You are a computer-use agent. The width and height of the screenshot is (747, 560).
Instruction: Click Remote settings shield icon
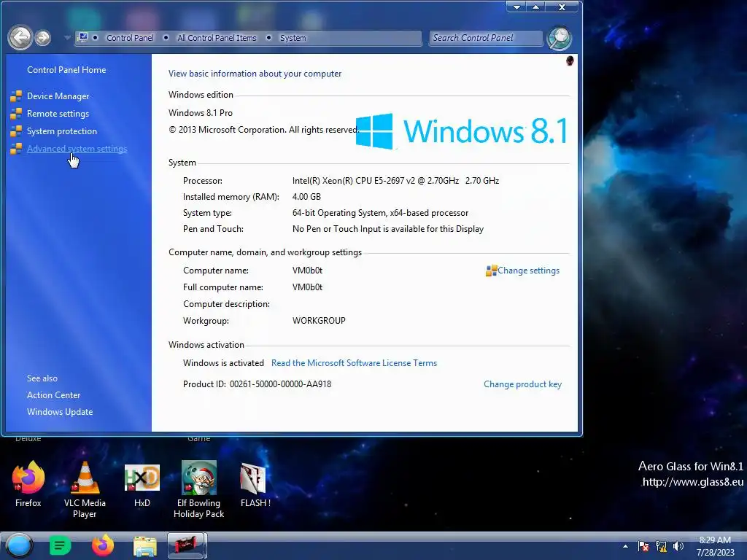pos(16,114)
